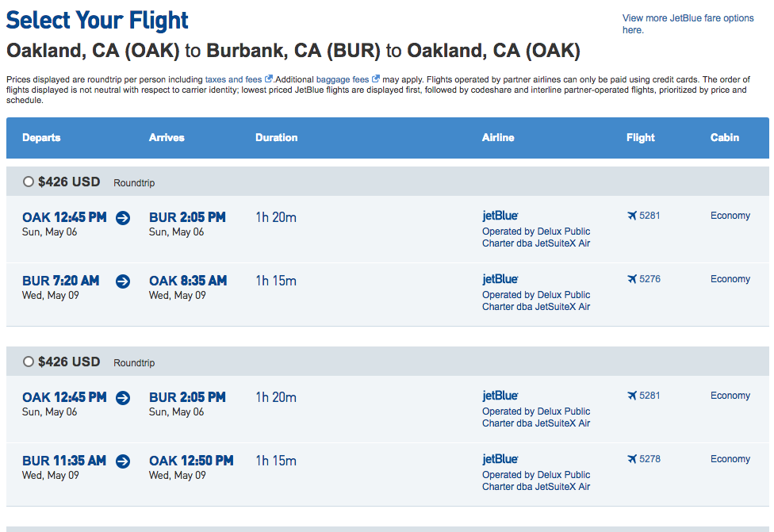Open the baggage fees link

(342, 79)
